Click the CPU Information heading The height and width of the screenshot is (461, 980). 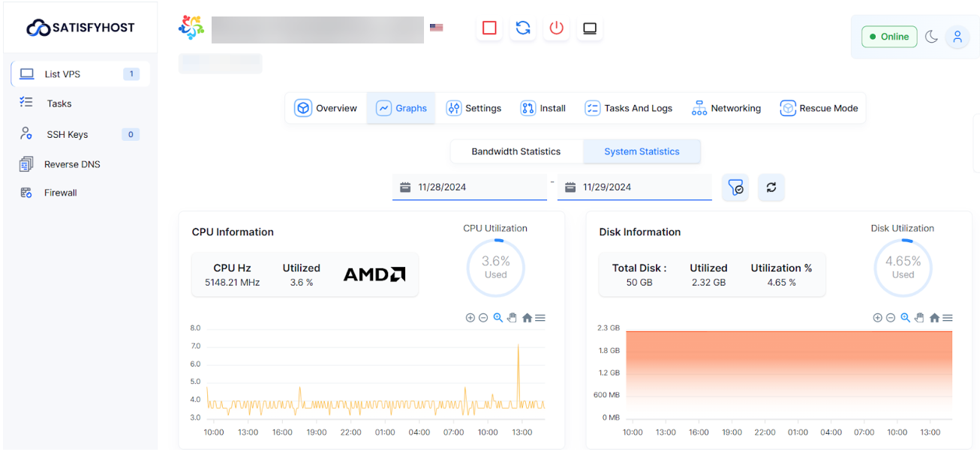coord(233,232)
